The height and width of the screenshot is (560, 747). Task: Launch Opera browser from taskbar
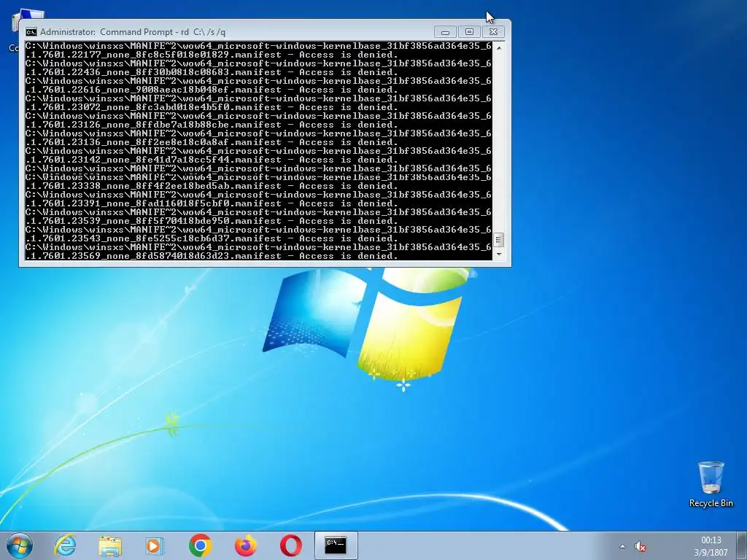(x=290, y=545)
